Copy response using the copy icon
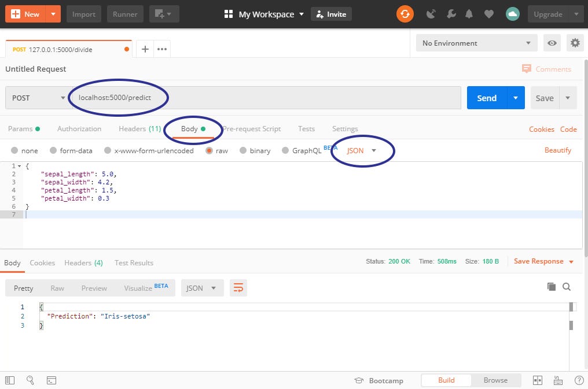Viewport: 588px width, 389px height. click(x=551, y=287)
